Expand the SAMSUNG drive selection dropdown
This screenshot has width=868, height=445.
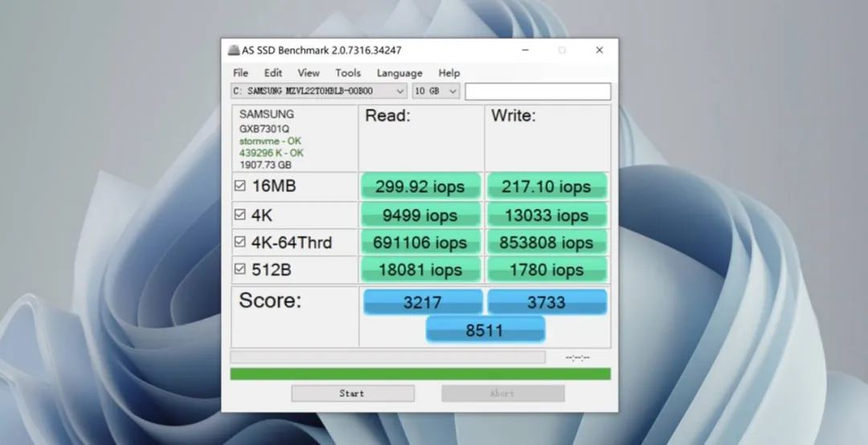click(319, 92)
